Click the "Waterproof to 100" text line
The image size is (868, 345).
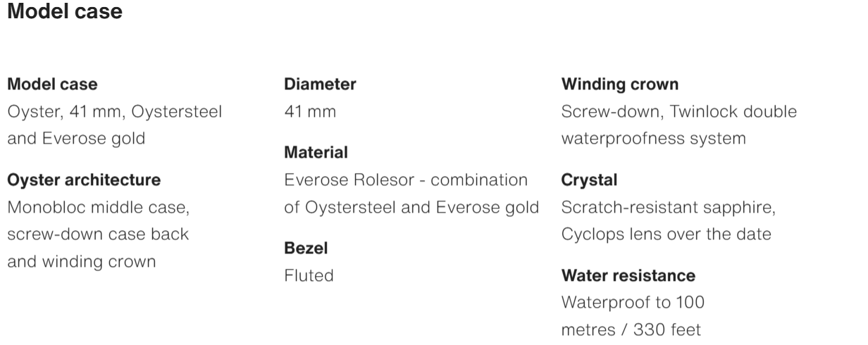coord(633,303)
